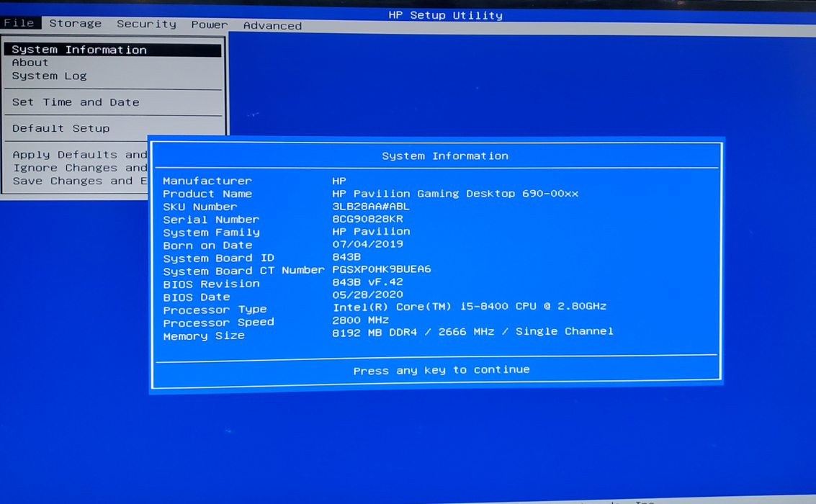Viewport: 816px width, 504px height.
Task: Open the File menu
Action: (19, 23)
